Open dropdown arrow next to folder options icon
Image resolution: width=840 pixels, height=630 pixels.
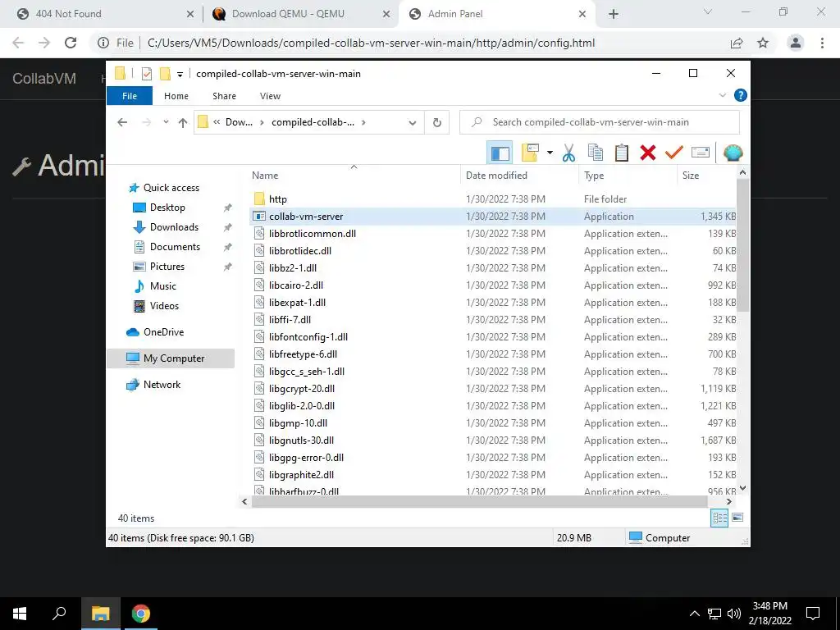[x=550, y=153]
